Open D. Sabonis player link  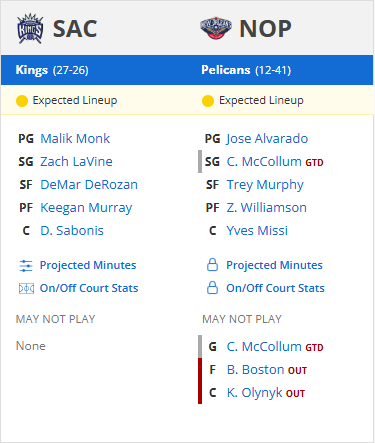72,231
